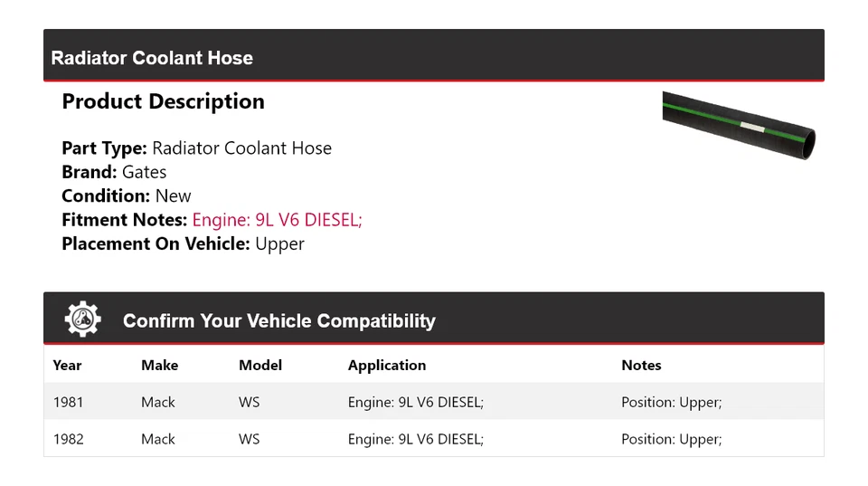Image resolution: width=868 pixels, height=486 pixels.
Task: Select the Part Type label
Action: pos(104,148)
